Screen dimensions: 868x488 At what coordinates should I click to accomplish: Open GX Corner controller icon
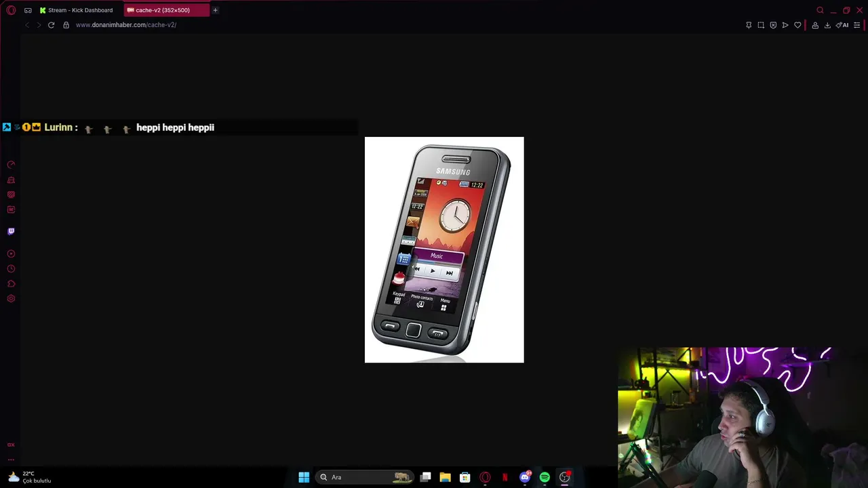[28, 10]
